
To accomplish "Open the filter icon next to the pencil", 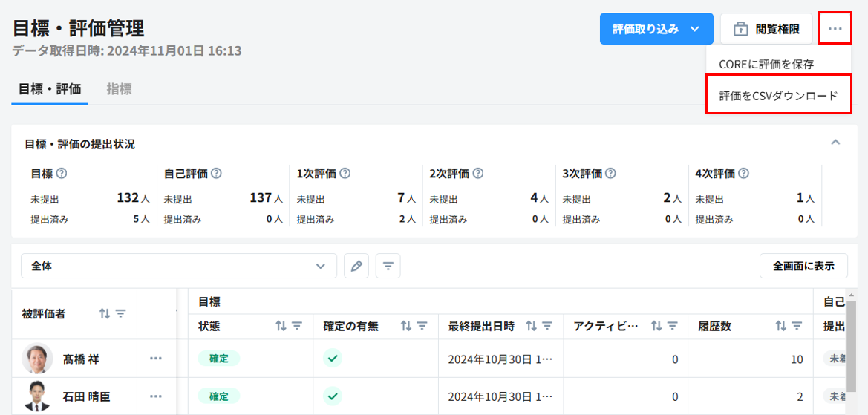I will click(x=388, y=266).
